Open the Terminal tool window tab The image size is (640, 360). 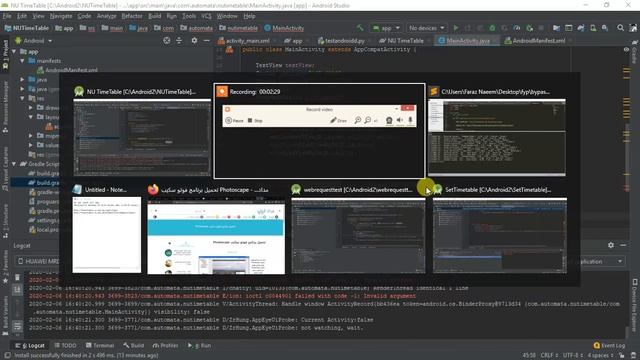100,345
